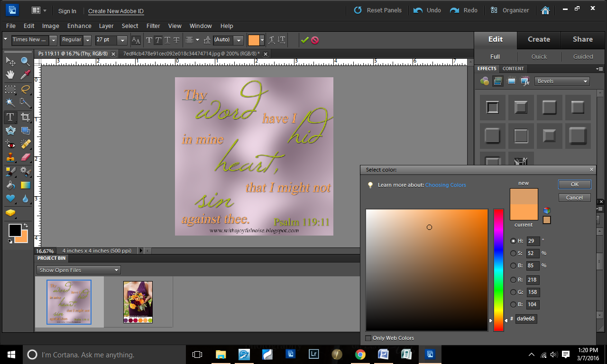Select the S: saturation radio button
Image resolution: width=607 pixels, height=364 pixels.
[x=513, y=253]
